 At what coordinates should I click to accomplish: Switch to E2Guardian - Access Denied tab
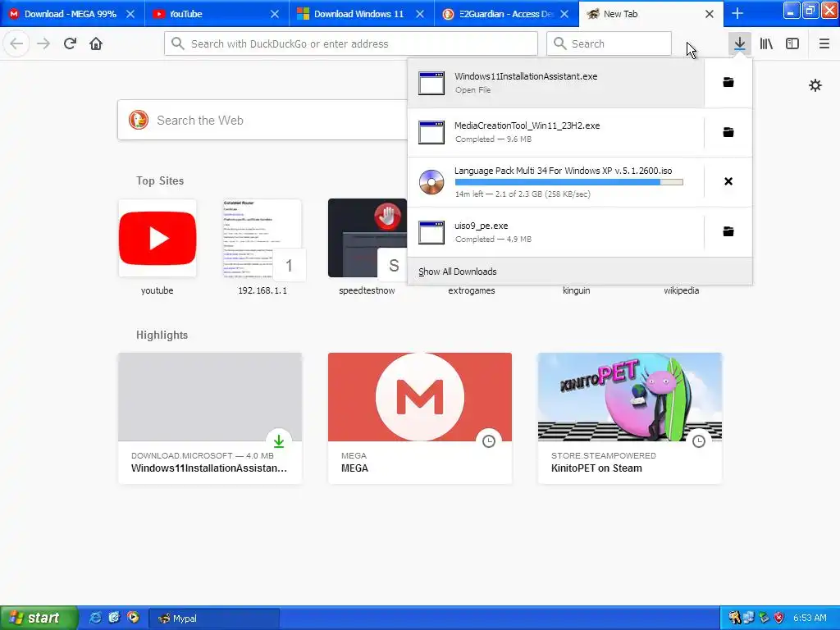click(x=506, y=14)
